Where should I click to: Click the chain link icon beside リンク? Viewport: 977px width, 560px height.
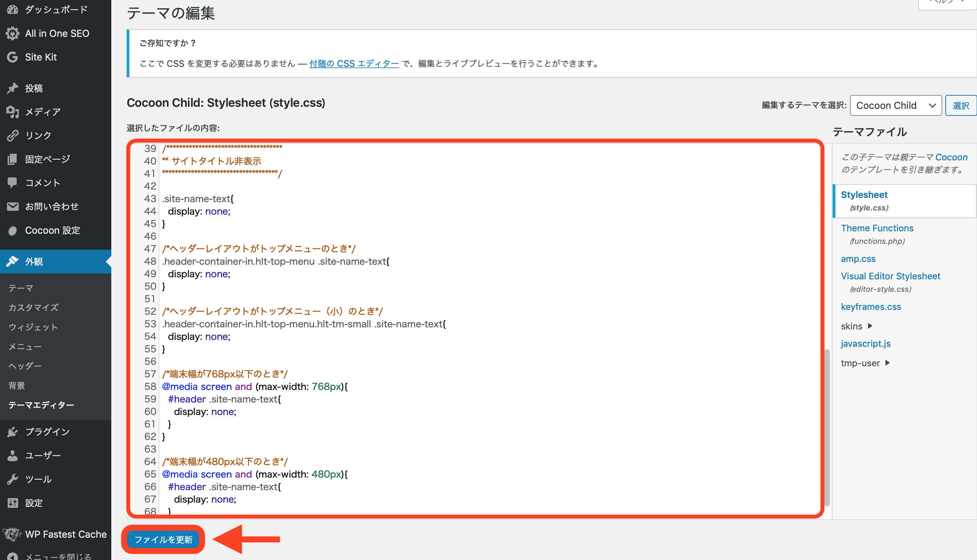click(x=13, y=135)
